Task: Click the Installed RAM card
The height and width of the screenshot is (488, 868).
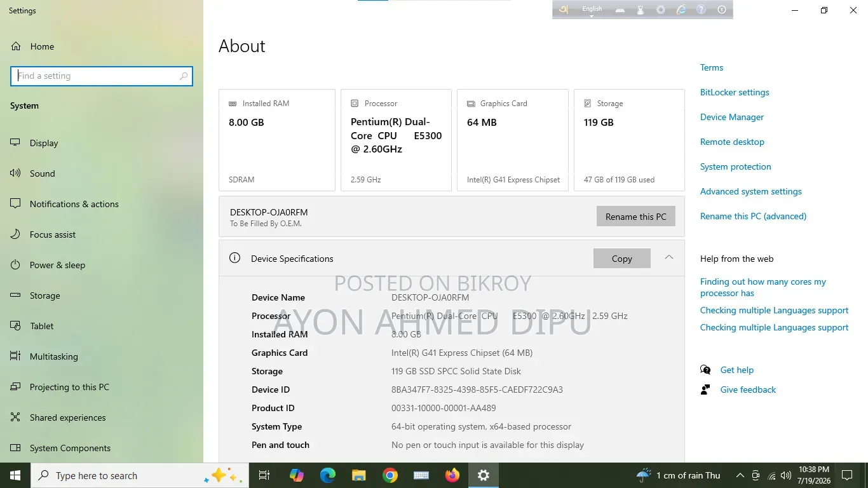Action: pyautogui.click(x=277, y=140)
